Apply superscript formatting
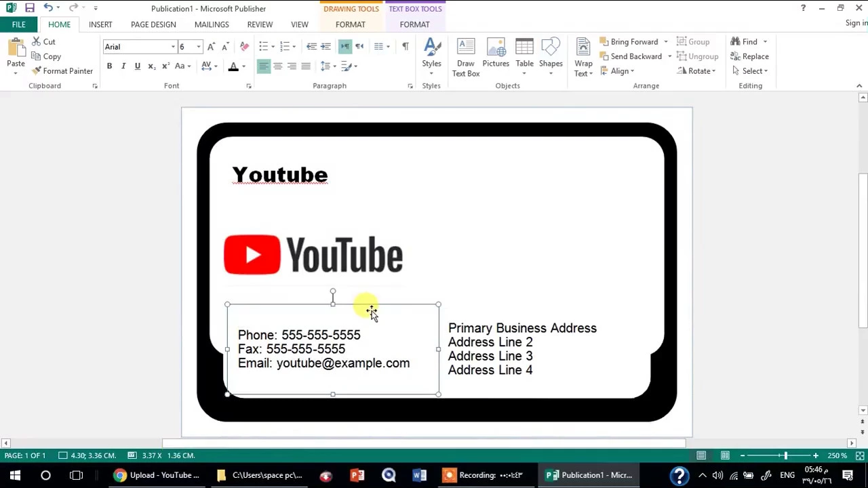868x488 pixels. (165, 66)
